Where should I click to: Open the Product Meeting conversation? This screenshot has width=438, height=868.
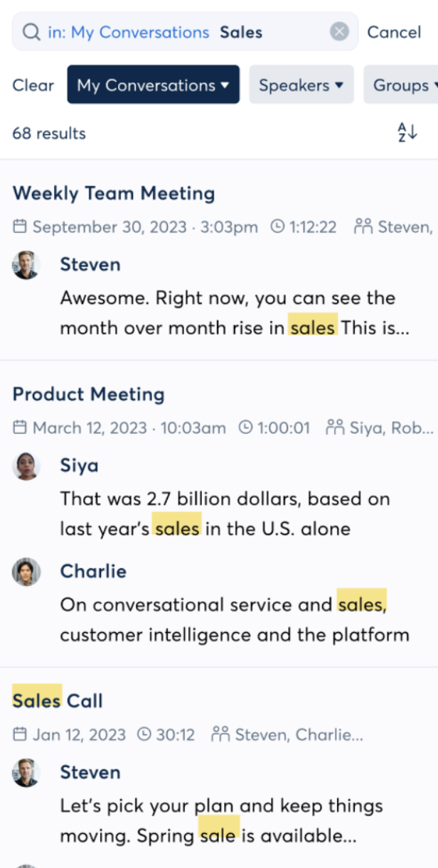88,394
